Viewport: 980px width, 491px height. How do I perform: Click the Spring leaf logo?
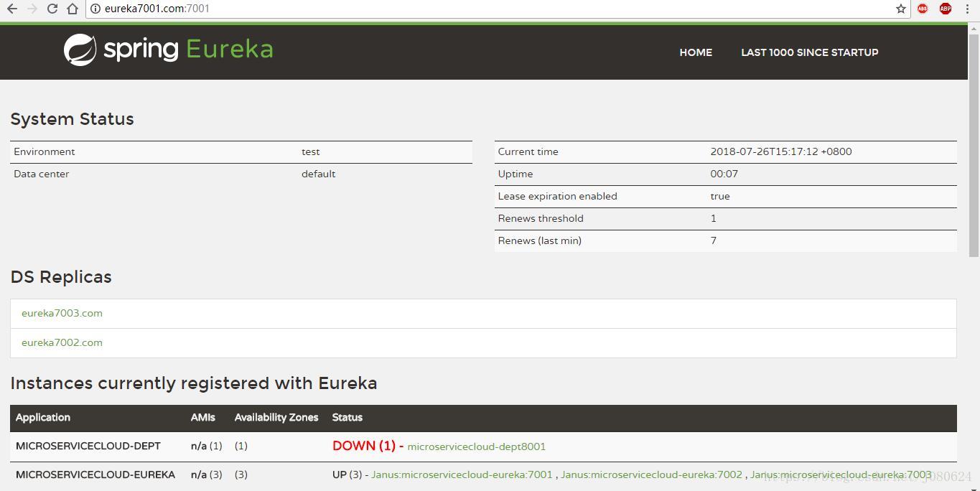click(80, 50)
